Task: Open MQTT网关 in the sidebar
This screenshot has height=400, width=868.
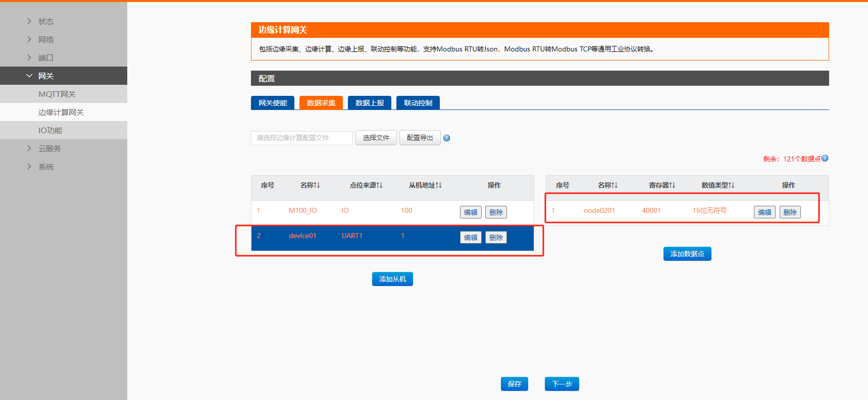Action: [x=57, y=94]
